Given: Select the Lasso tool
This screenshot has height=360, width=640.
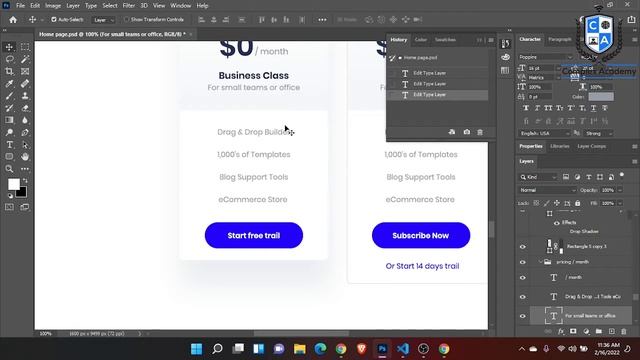Looking at the screenshot, I should [9, 59].
